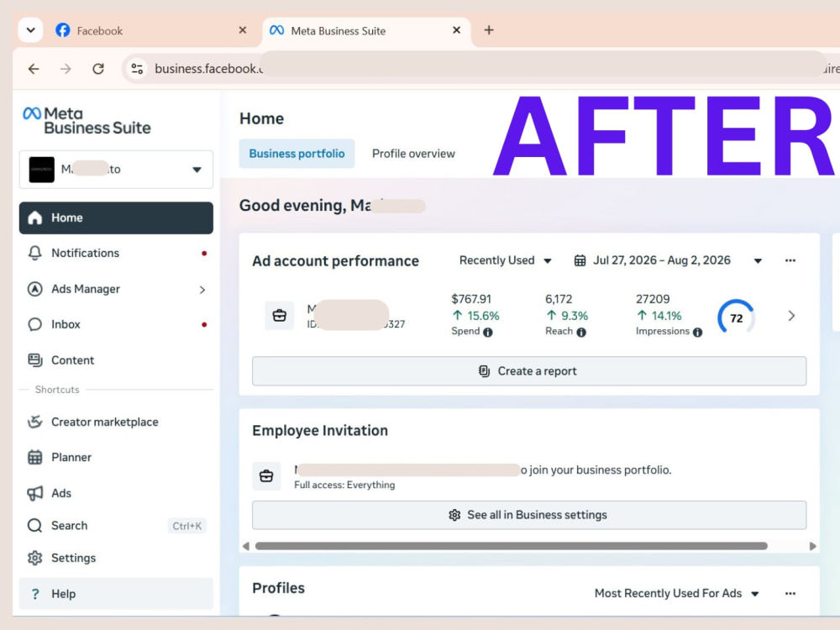This screenshot has width=840, height=630.
Task: Open the browser tab search dropdown
Action: [30, 30]
